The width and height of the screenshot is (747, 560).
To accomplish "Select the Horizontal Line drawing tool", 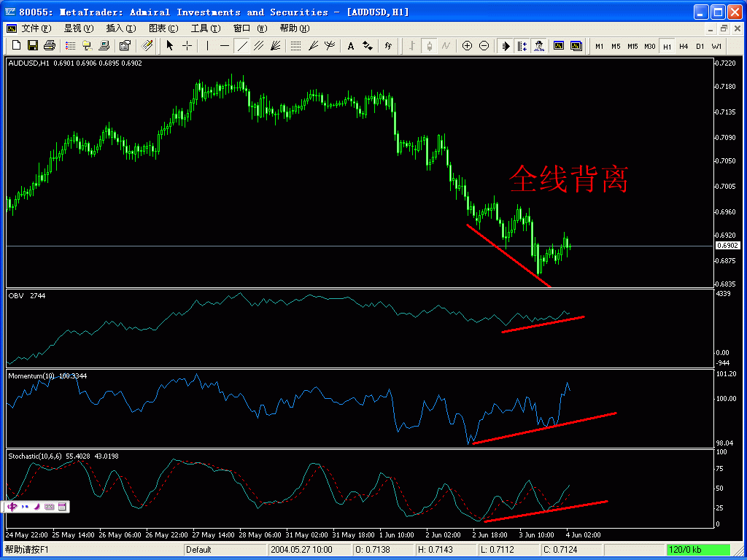I will pos(225,46).
